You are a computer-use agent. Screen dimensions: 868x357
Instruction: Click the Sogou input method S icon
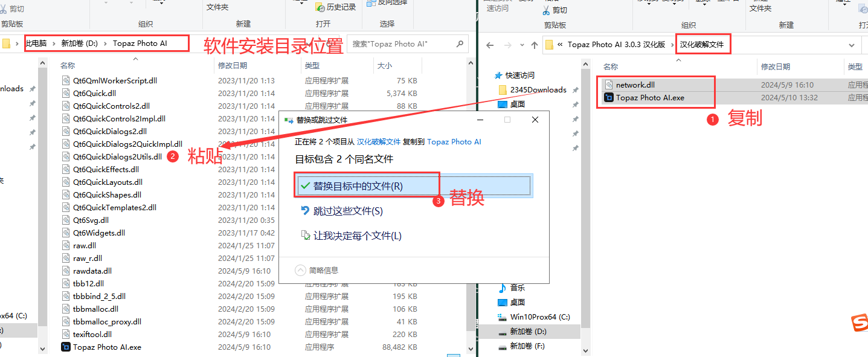pyautogui.click(x=859, y=323)
